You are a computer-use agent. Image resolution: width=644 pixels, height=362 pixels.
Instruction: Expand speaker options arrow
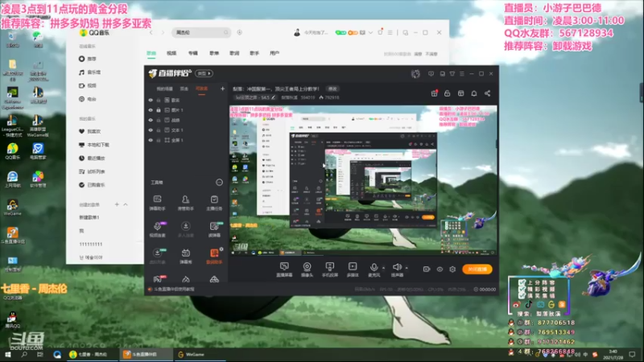pyautogui.click(x=407, y=268)
